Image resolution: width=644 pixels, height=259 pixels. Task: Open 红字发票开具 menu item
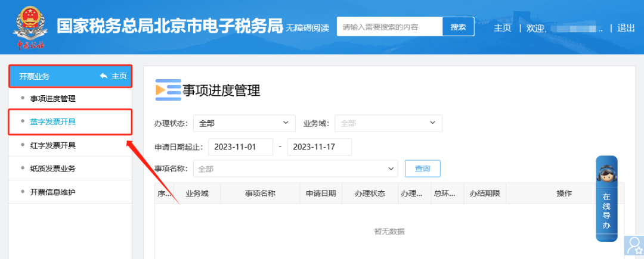coord(53,145)
